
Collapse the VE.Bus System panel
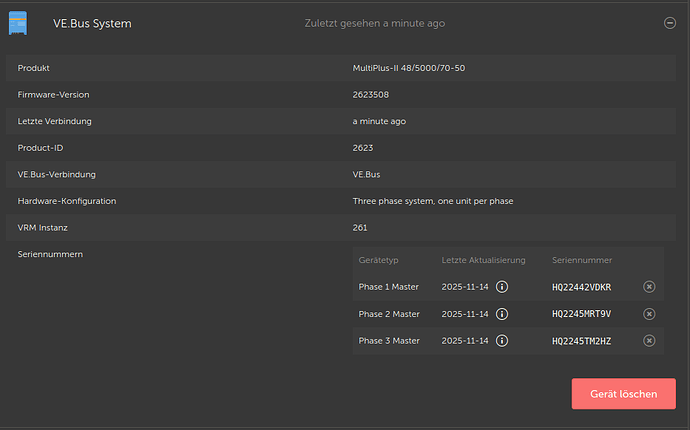point(669,23)
